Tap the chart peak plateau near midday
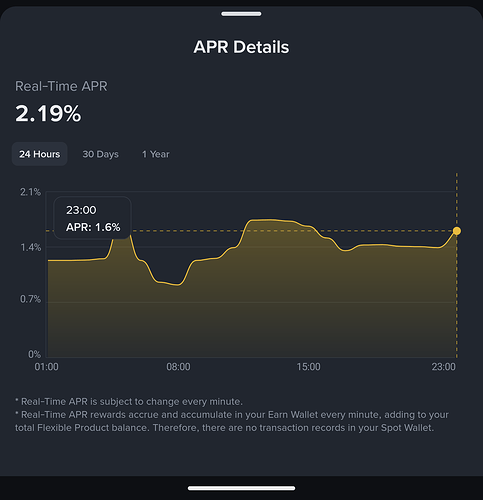This screenshot has height=500, width=483. tap(272, 220)
